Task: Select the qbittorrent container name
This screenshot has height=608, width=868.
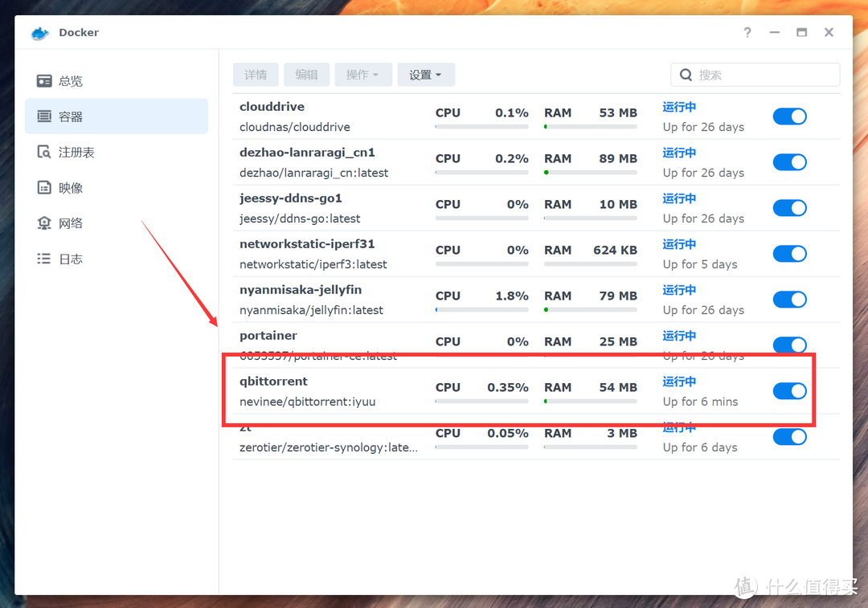Action: [x=273, y=382]
